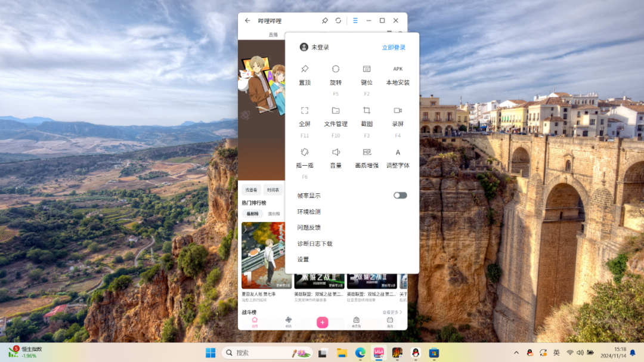Open 设置 settings entry
This screenshot has width=644, height=362.
coord(303,259)
